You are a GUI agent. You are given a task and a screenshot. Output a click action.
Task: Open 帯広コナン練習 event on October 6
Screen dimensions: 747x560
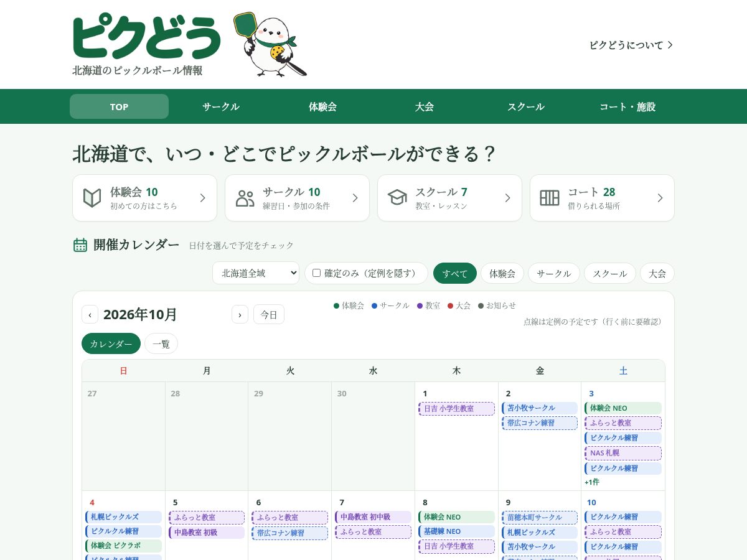pos(290,533)
